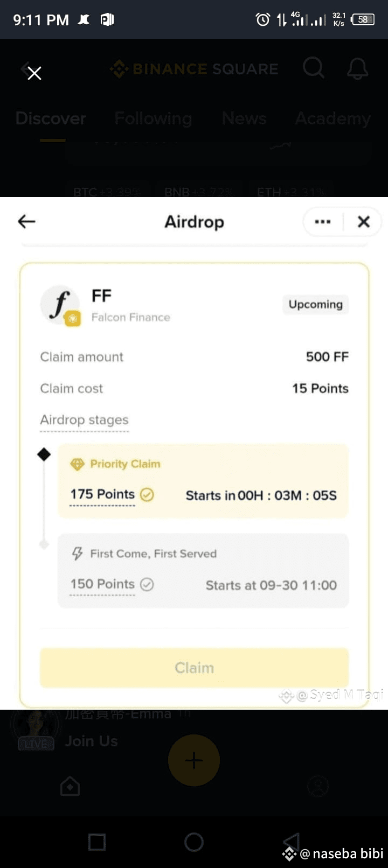
Task: Switch to the Following tab
Action: 153,118
